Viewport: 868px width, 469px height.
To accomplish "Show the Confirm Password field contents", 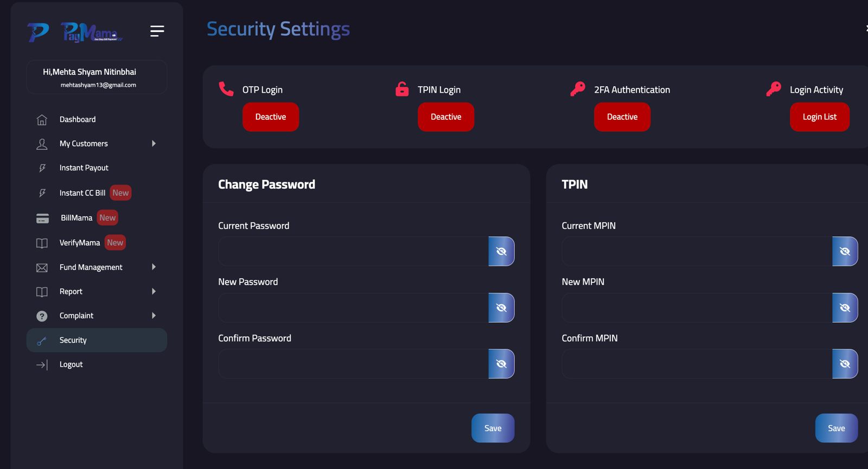I will pyautogui.click(x=501, y=364).
